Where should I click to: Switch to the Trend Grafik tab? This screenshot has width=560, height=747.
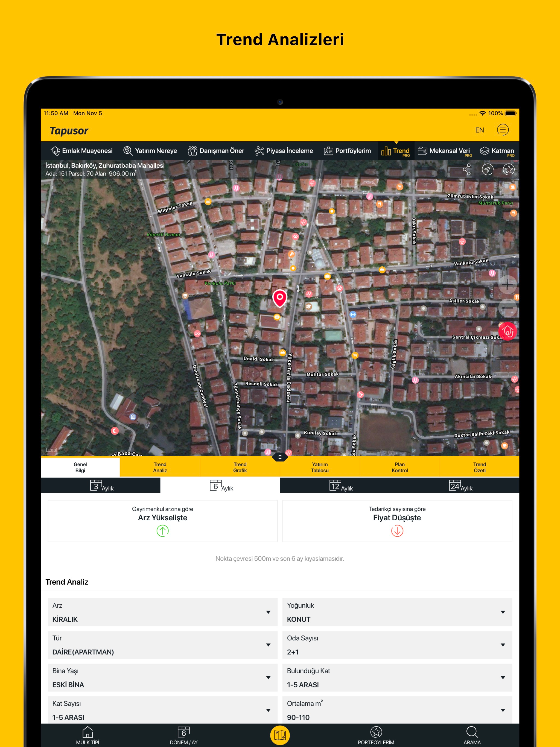[x=240, y=467]
